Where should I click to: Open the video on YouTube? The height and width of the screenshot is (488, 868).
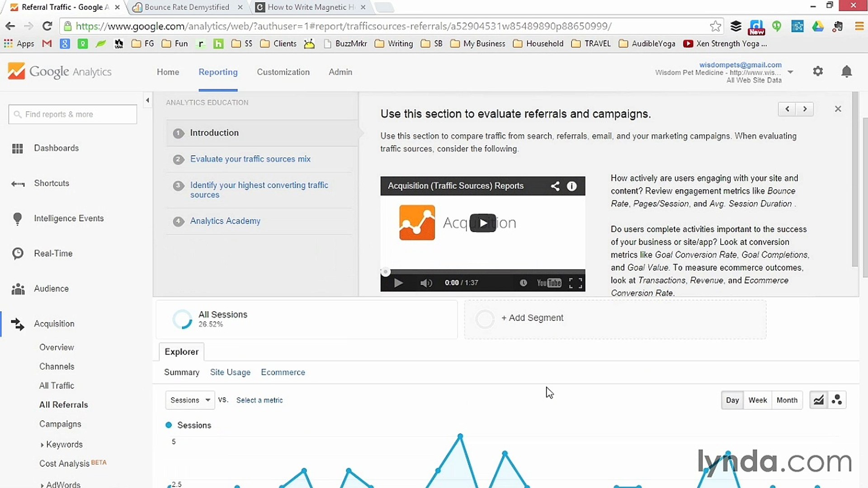tap(549, 283)
